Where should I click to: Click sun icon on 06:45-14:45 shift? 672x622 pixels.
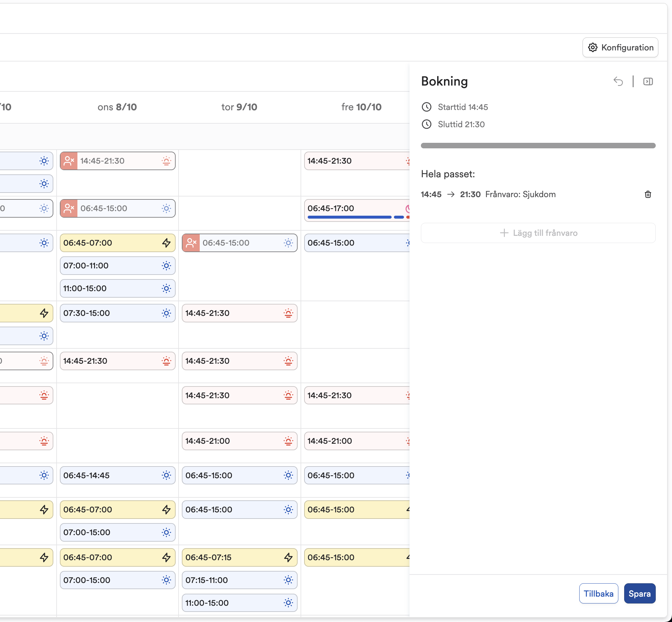[166, 475]
